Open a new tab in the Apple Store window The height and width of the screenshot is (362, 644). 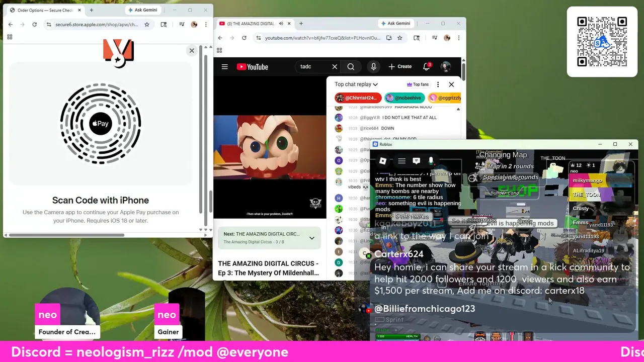91,10
